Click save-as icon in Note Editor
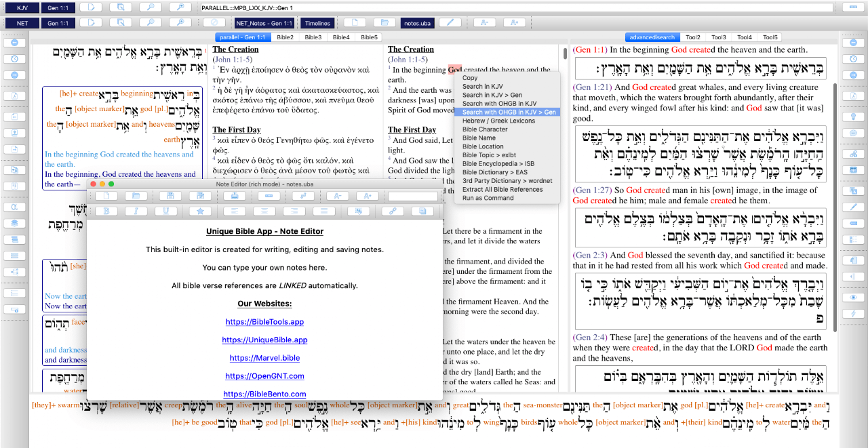The height and width of the screenshot is (448, 868). [x=200, y=196]
